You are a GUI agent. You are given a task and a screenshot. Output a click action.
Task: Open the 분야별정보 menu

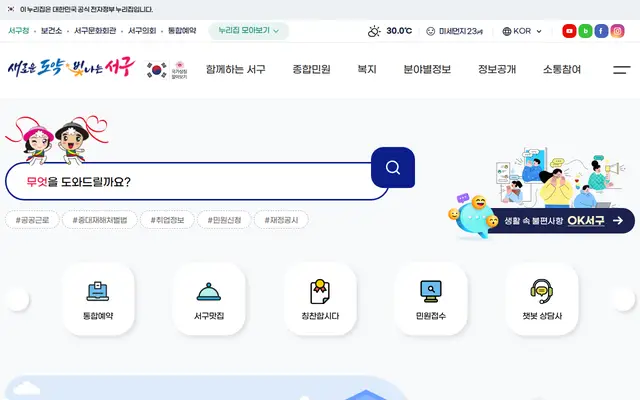427,69
